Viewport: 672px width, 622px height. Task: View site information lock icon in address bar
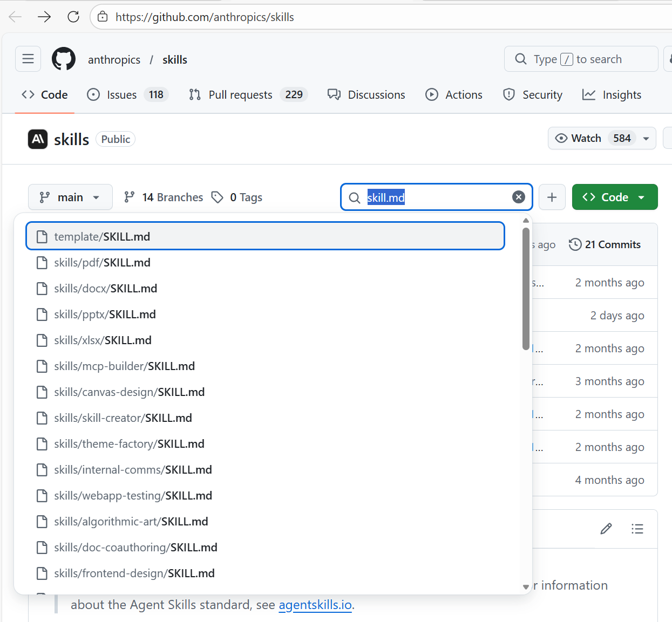[x=103, y=17]
